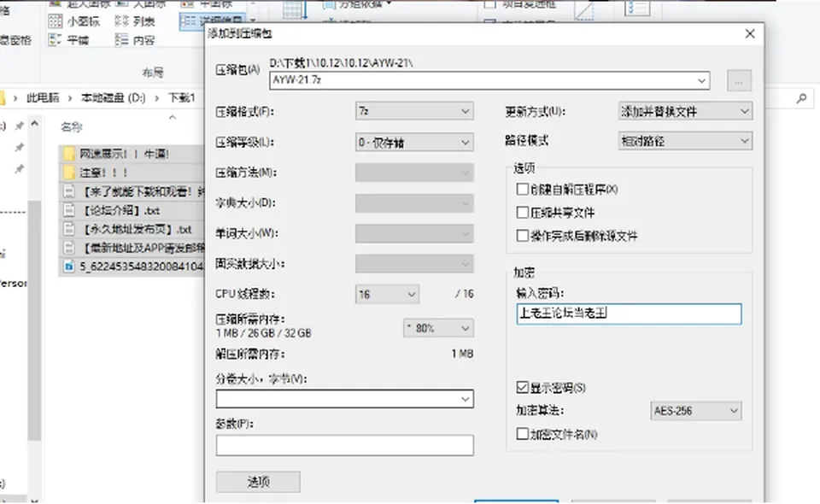Expand the chevron after 此电脑 in address bar

69,97
